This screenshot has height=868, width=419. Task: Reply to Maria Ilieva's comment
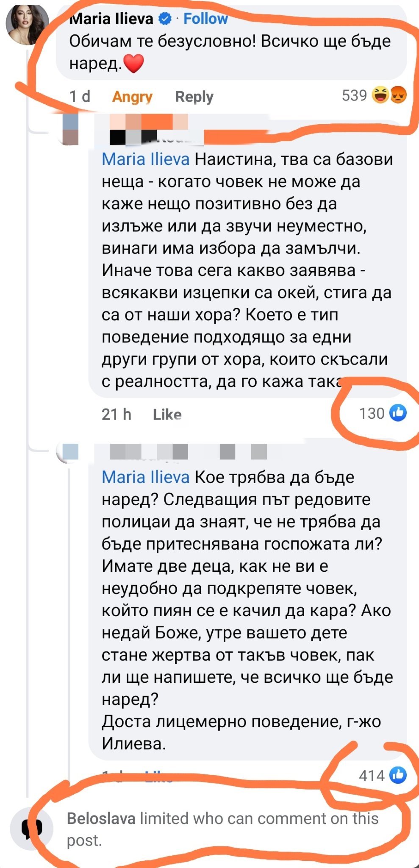click(194, 97)
